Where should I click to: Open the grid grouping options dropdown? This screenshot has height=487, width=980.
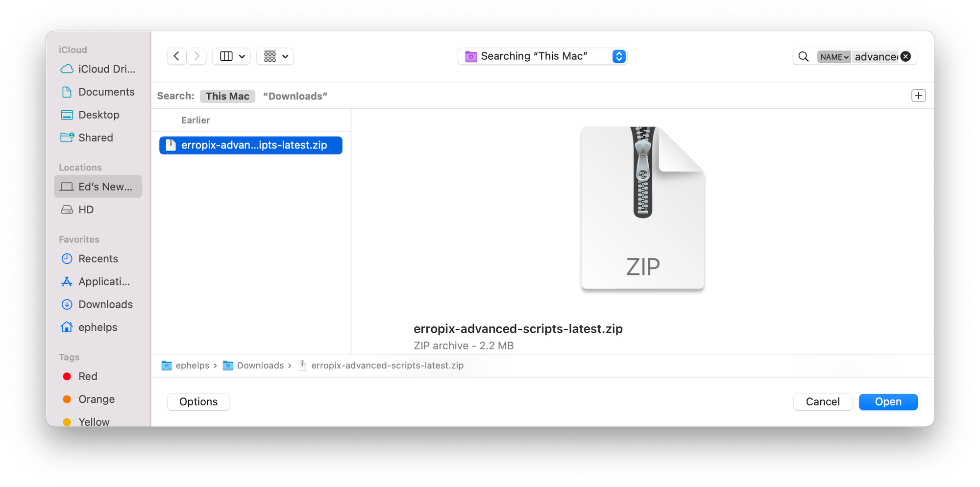275,56
